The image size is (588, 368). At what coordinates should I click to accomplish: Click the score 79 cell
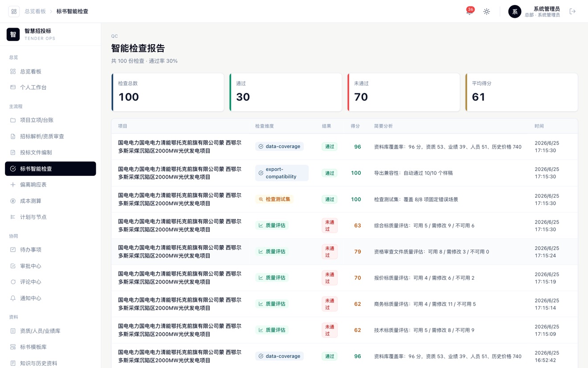tap(357, 252)
